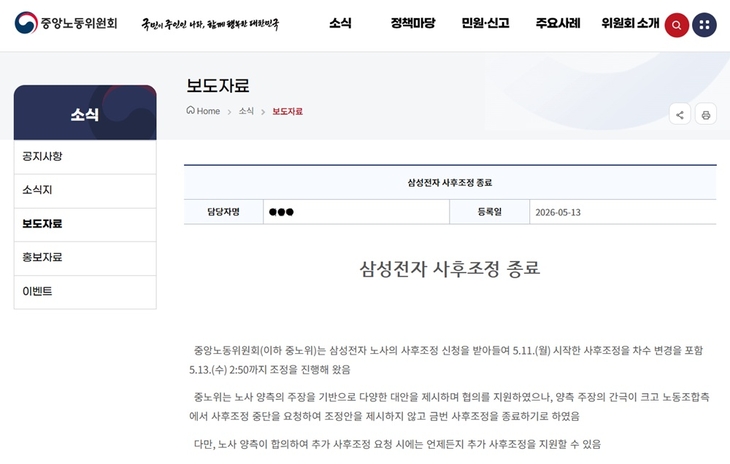Click the Home breadcrumb icon
The width and height of the screenshot is (730, 464).
click(190, 110)
